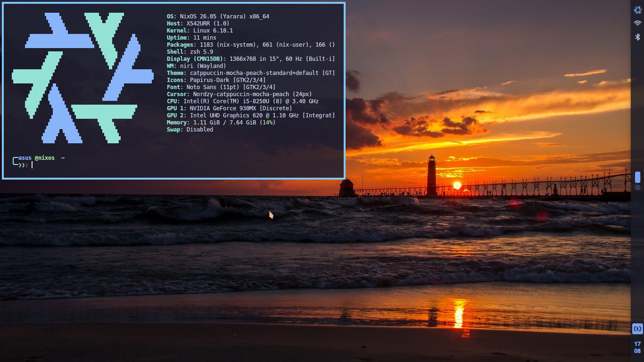Click the 'GPU 2: Intel UHD Graphics 620' line
The image size is (644, 362).
[x=251, y=115]
